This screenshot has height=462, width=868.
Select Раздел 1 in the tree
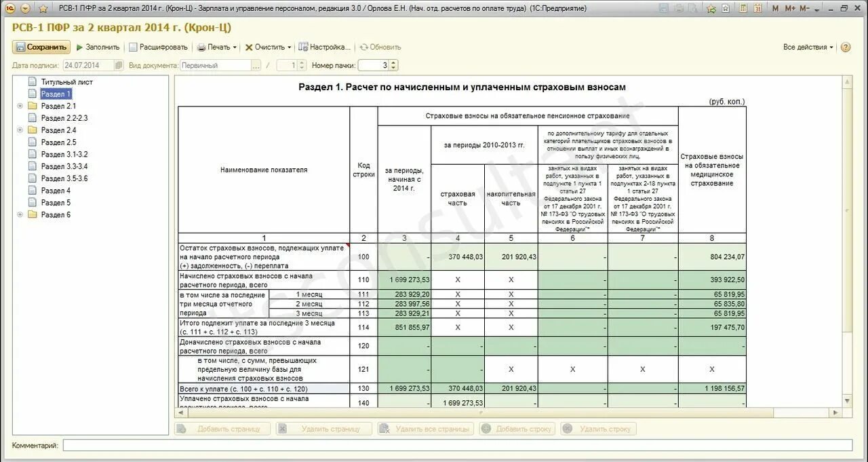56,94
